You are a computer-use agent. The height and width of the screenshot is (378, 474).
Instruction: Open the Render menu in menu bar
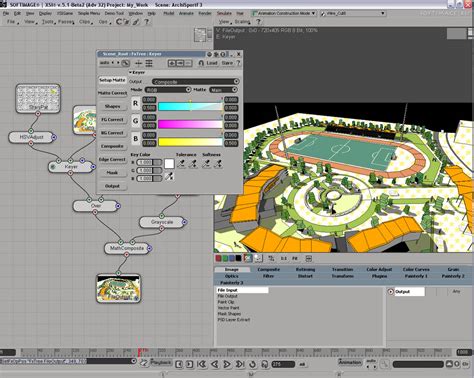click(205, 13)
